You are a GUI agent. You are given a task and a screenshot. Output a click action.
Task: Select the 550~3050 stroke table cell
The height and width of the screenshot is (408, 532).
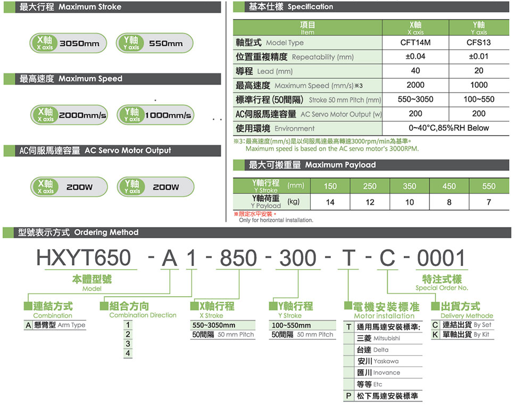pos(415,99)
